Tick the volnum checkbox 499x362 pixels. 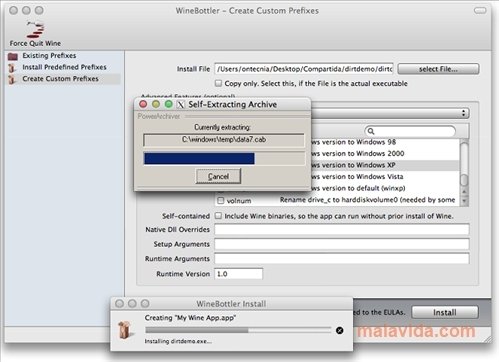tap(220, 200)
